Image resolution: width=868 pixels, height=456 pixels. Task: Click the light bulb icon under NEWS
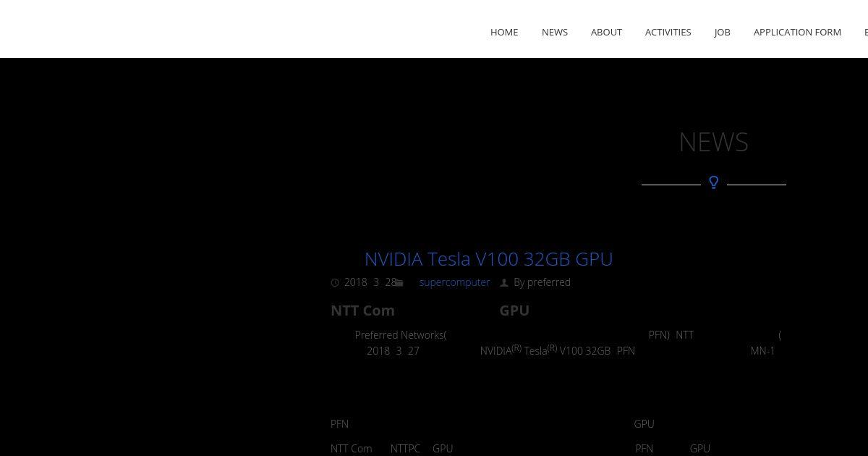tap(713, 182)
